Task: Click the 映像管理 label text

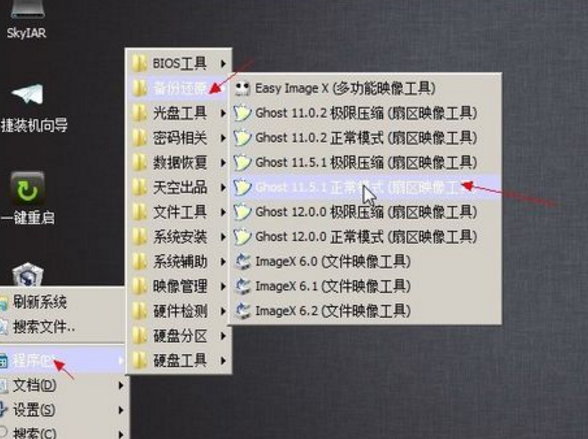Action: (x=180, y=287)
